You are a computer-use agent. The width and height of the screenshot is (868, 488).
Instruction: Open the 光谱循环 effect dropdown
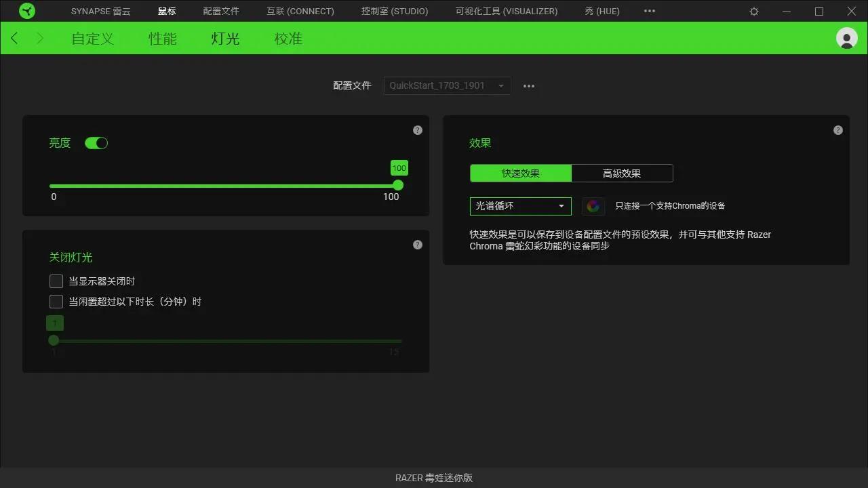coord(520,205)
